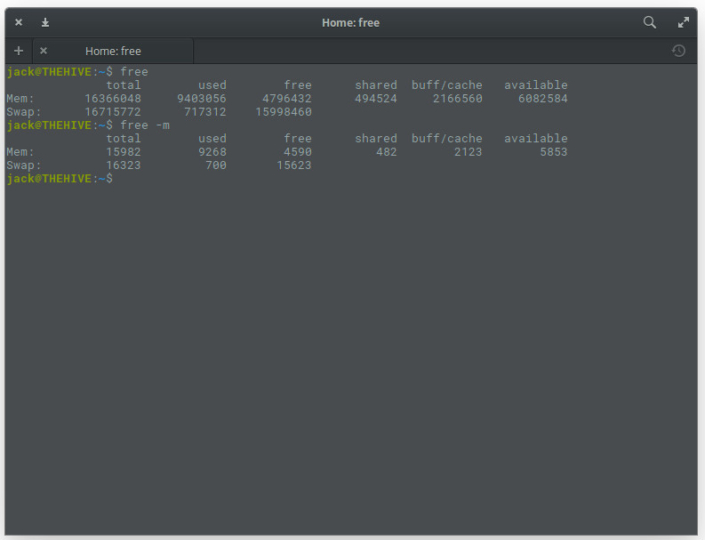Click the 'Home: free' window title
The height and width of the screenshot is (540, 705).
tap(351, 22)
